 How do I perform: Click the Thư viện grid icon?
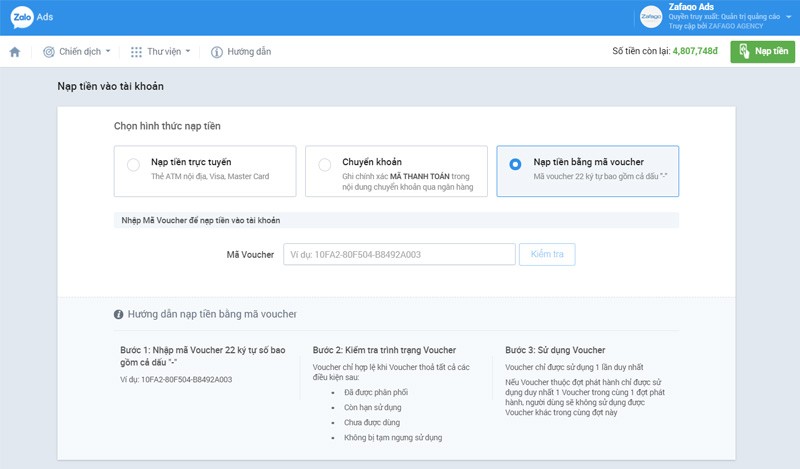[136, 52]
